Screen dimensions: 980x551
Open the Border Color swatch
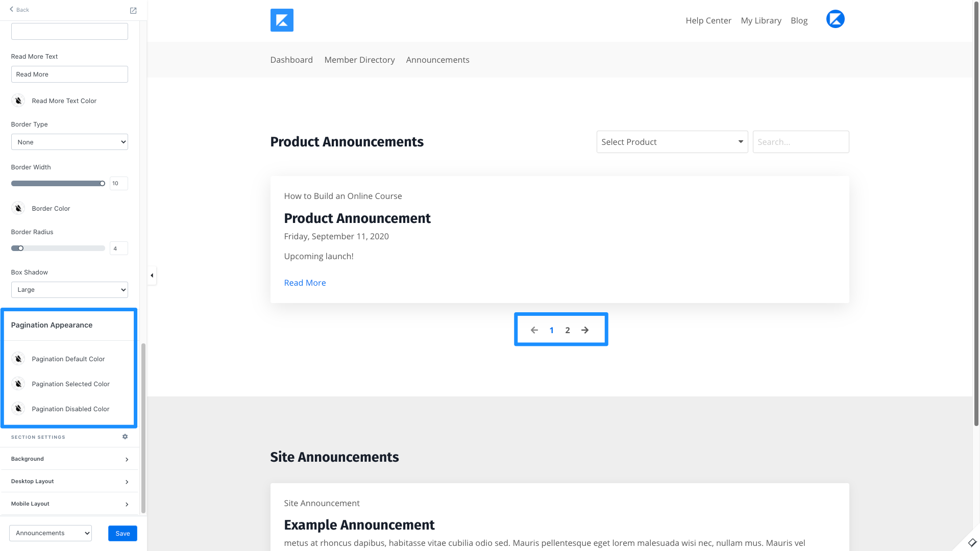tap(18, 208)
